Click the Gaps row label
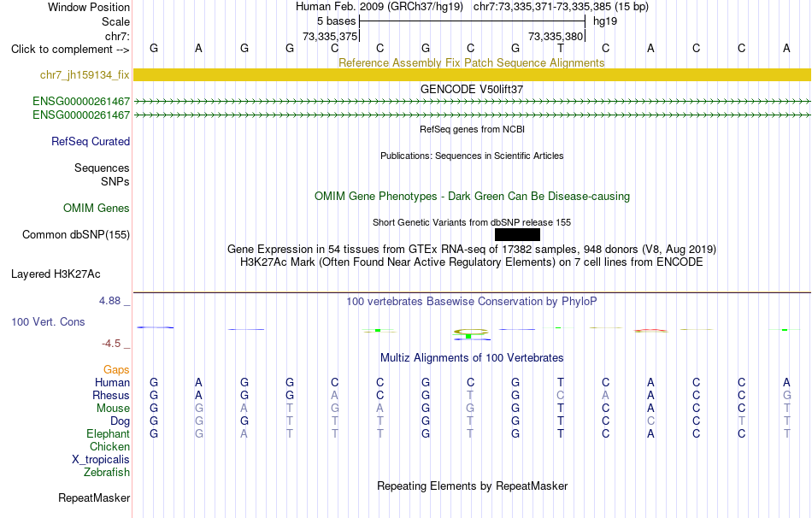This screenshot has height=518, width=812. [x=116, y=369]
